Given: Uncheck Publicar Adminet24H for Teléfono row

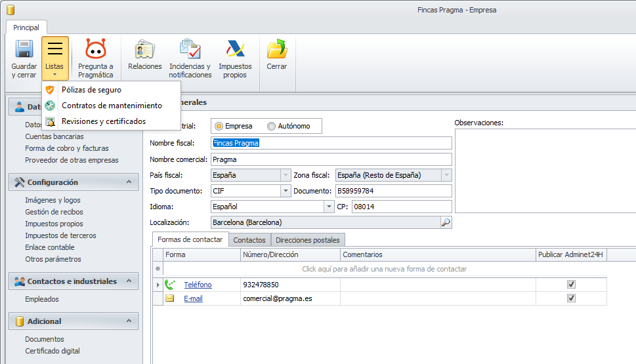Looking at the screenshot, I should (571, 285).
